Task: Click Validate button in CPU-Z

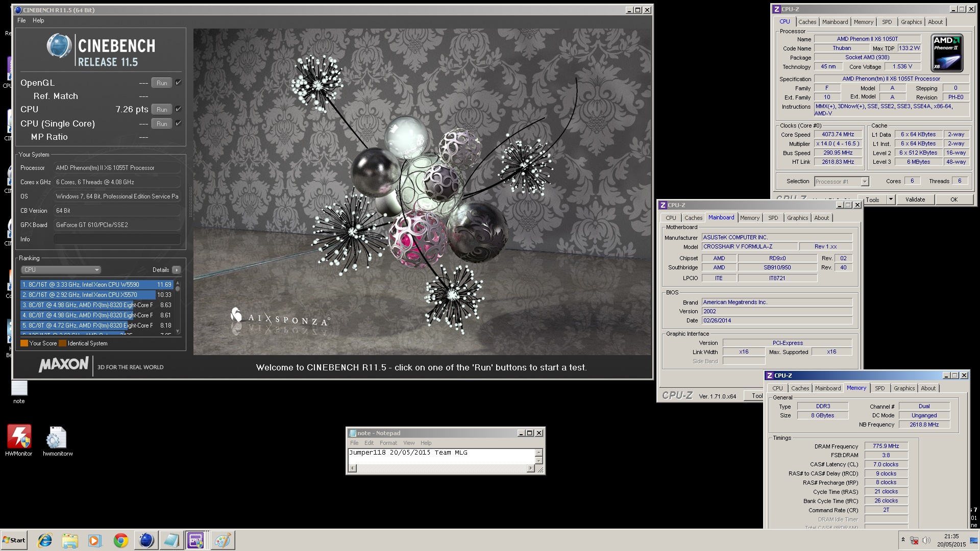Action: click(915, 199)
